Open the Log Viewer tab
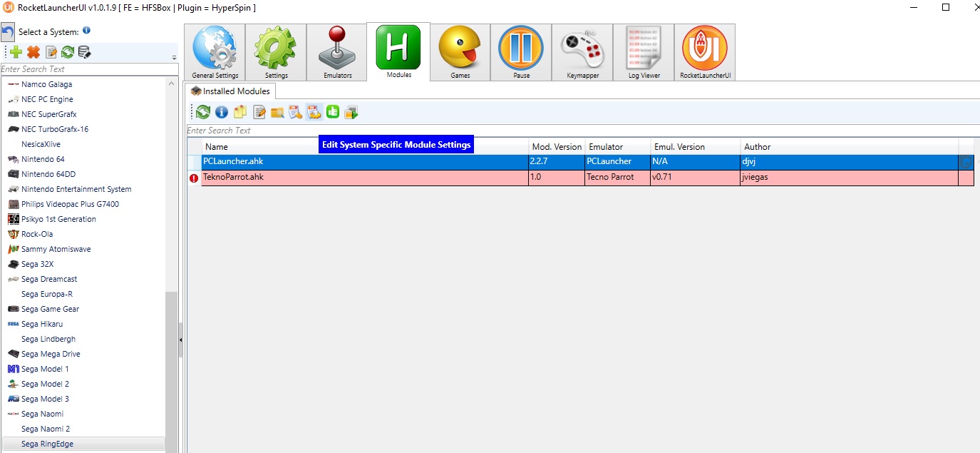The width and height of the screenshot is (980, 453). (x=644, y=53)
